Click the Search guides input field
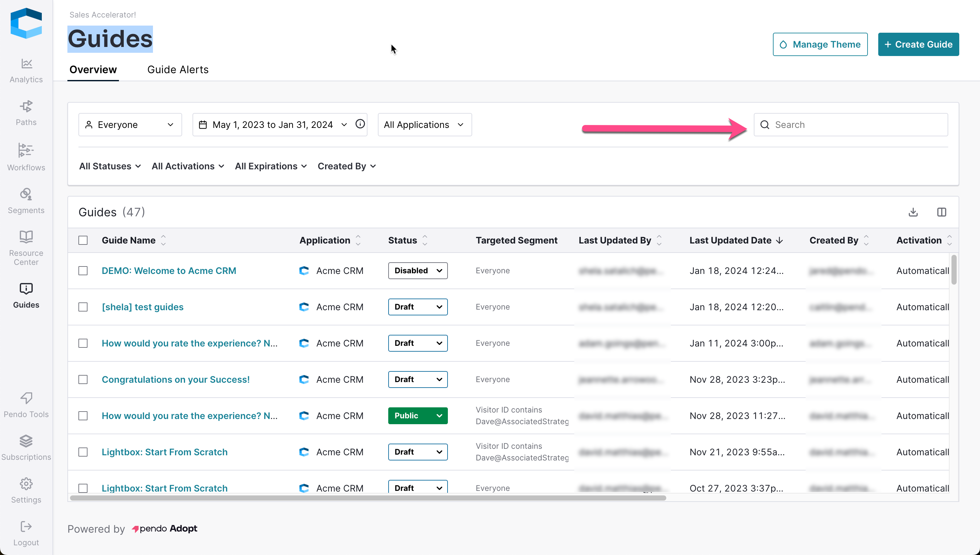 (851, 125)
